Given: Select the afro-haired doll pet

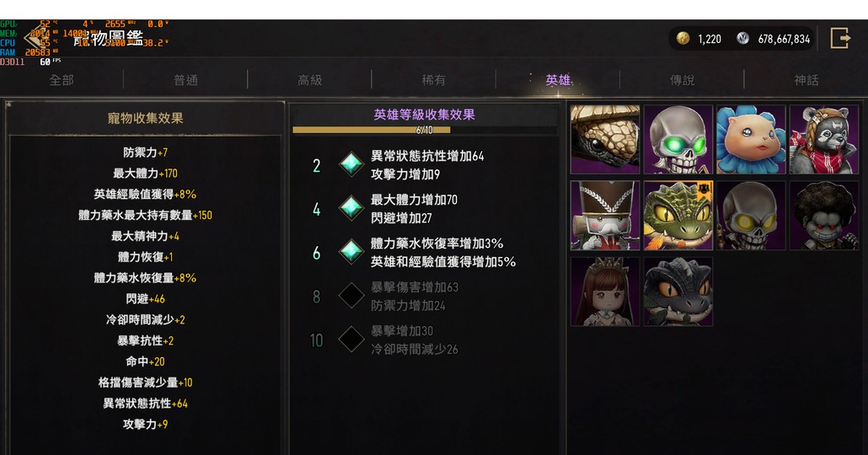Looking at the screenshot, I should pos(824,216).
